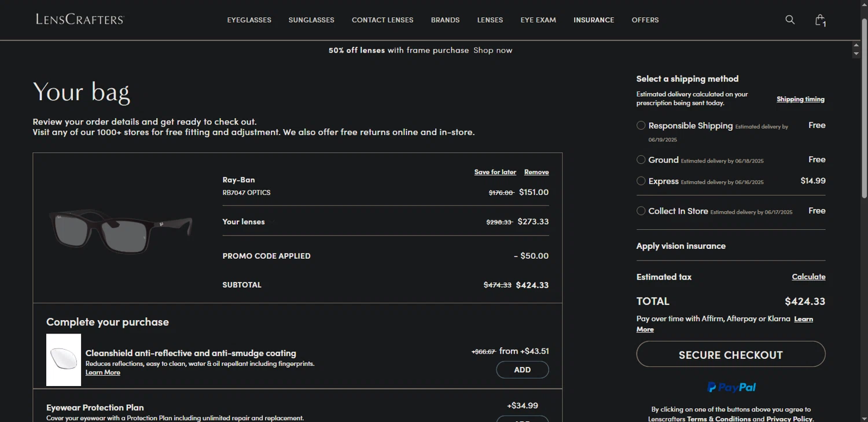Select Responsible Shipping radio option
The height and width of the screenshot is (422, 868).
[x=641, y=126]
